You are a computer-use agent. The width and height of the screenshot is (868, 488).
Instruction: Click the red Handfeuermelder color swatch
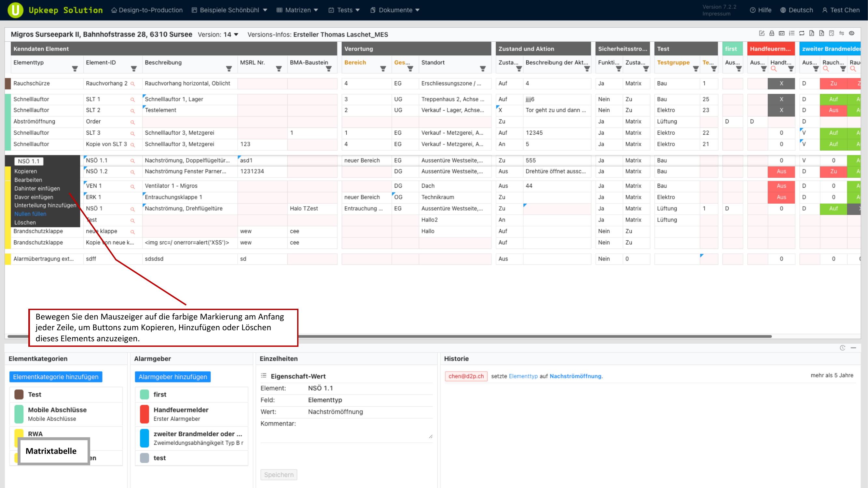(144, 414)
